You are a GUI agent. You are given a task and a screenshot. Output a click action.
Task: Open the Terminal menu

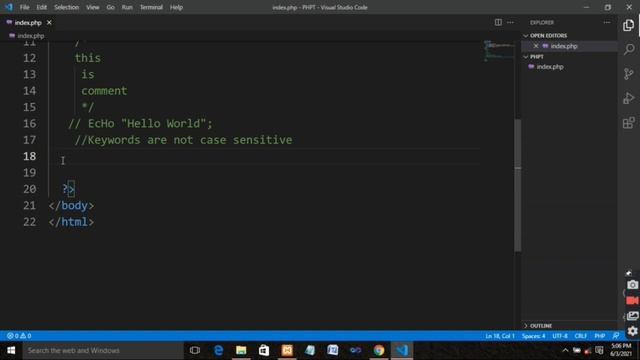coord(151,7)
